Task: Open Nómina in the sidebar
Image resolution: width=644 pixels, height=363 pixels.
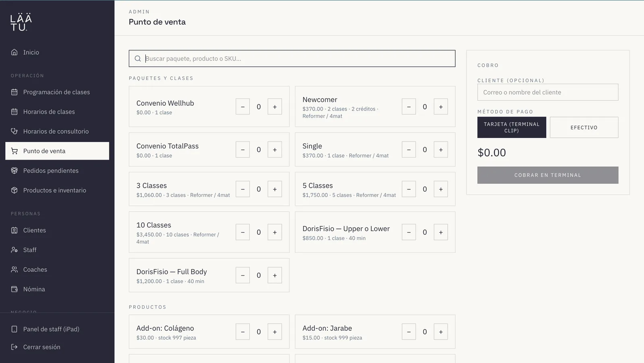Action: click(57, 289)
